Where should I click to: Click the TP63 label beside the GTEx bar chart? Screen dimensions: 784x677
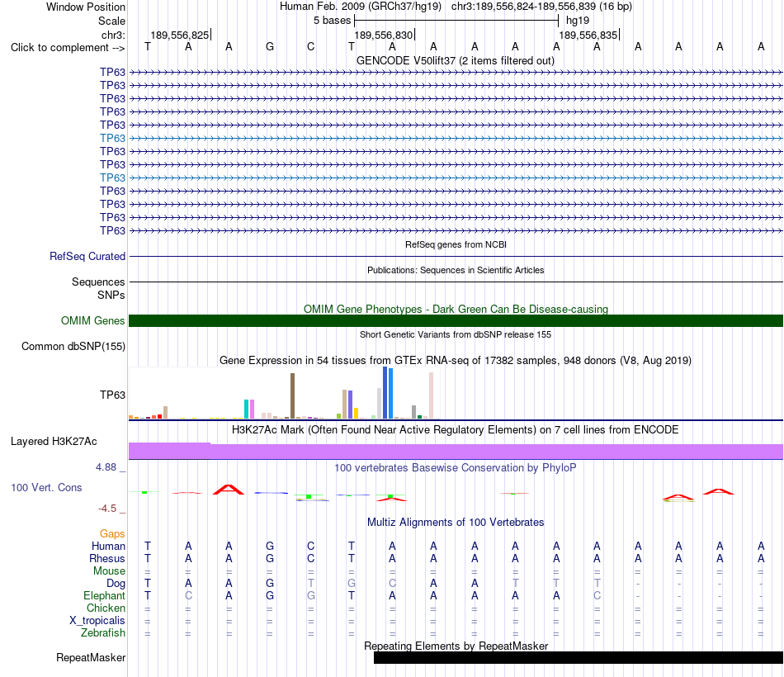tap(112, 395)
